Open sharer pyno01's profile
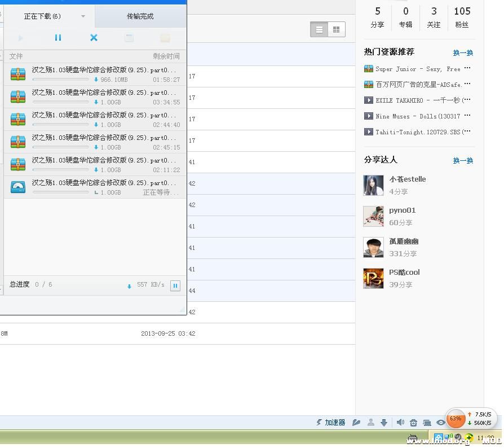Screen dimensions: 504x448 [x=402, y=210]
